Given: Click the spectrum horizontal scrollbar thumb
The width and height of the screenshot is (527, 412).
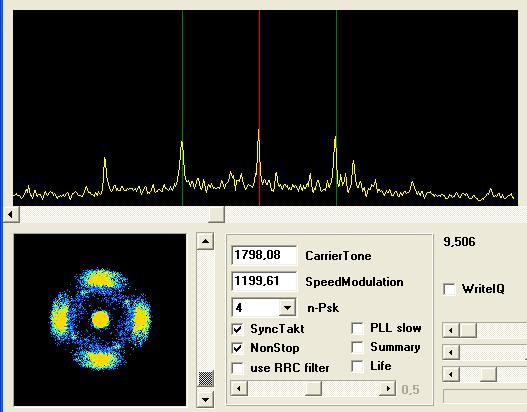Looking at the screenshot, I should tap(216, 214).
